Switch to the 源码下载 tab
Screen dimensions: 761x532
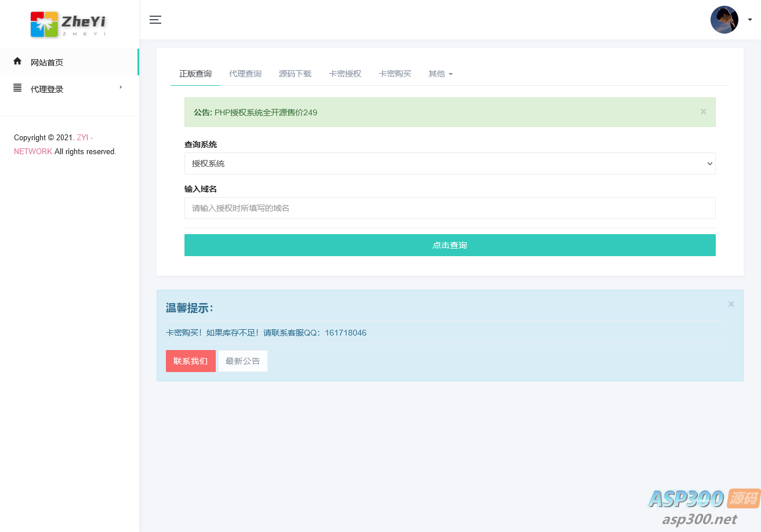(295, 74)
